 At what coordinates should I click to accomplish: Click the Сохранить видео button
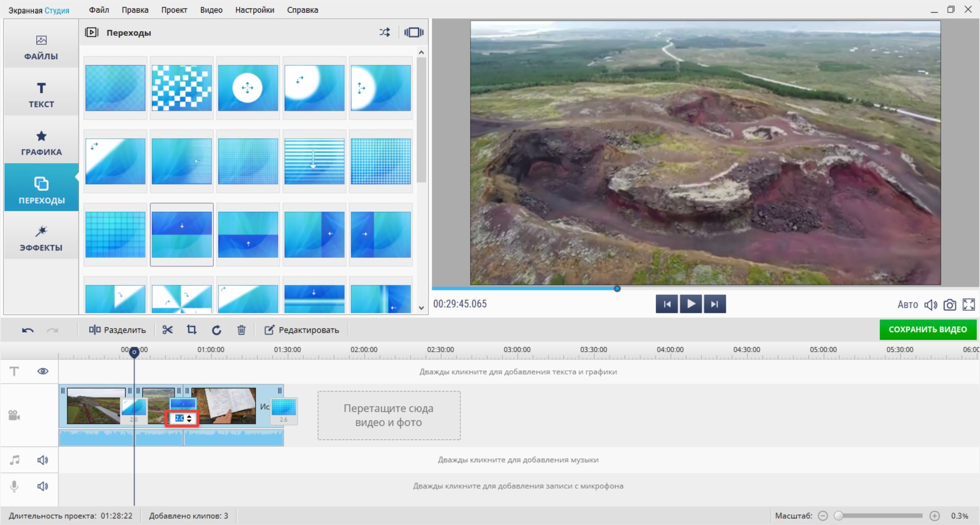click(927, 330)
